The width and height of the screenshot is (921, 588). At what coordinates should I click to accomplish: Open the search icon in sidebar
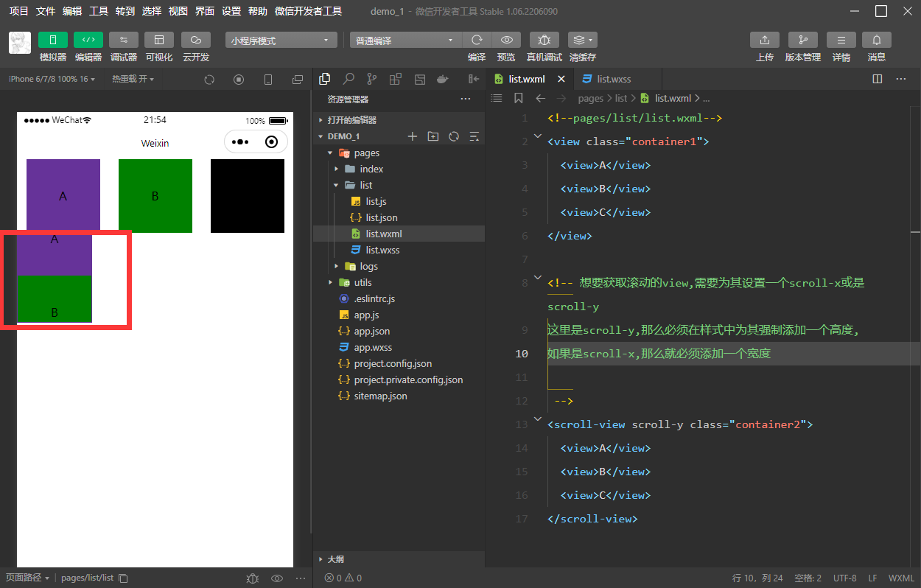tap(349, 79)
